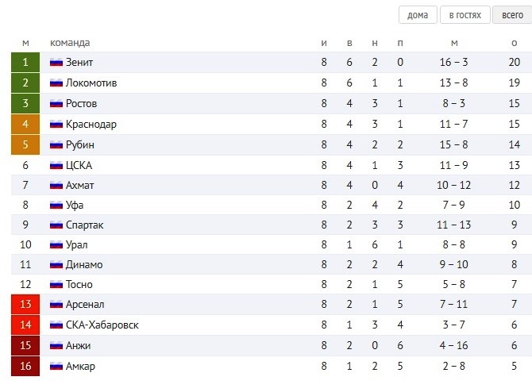The image size is (532, 392).
Task: Click the flag icon next to ЦСКА
Action: pyautogui.click(x=56, y=166)
